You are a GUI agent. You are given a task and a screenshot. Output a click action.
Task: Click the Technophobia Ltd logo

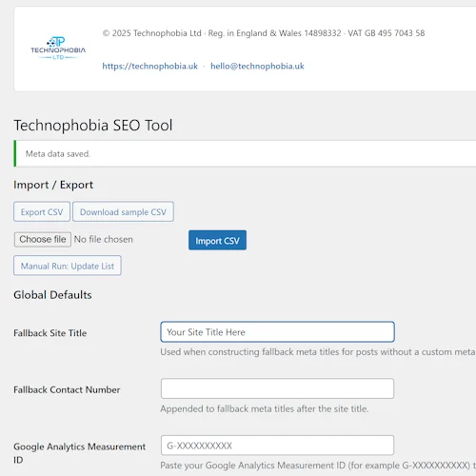click(58, 49)
